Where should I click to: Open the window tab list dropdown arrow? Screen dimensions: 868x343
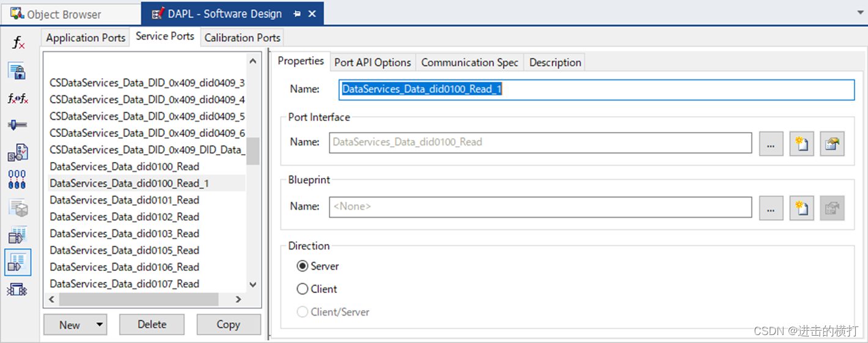point(860,12)
